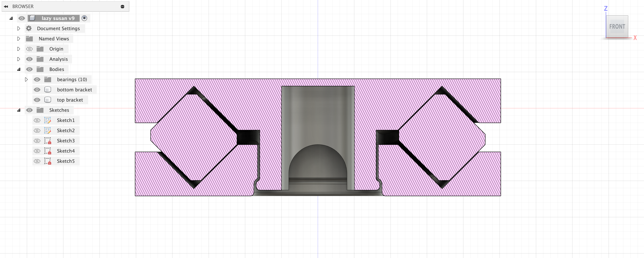Click the locked Sketch3 icon

[x=47, y=141]
